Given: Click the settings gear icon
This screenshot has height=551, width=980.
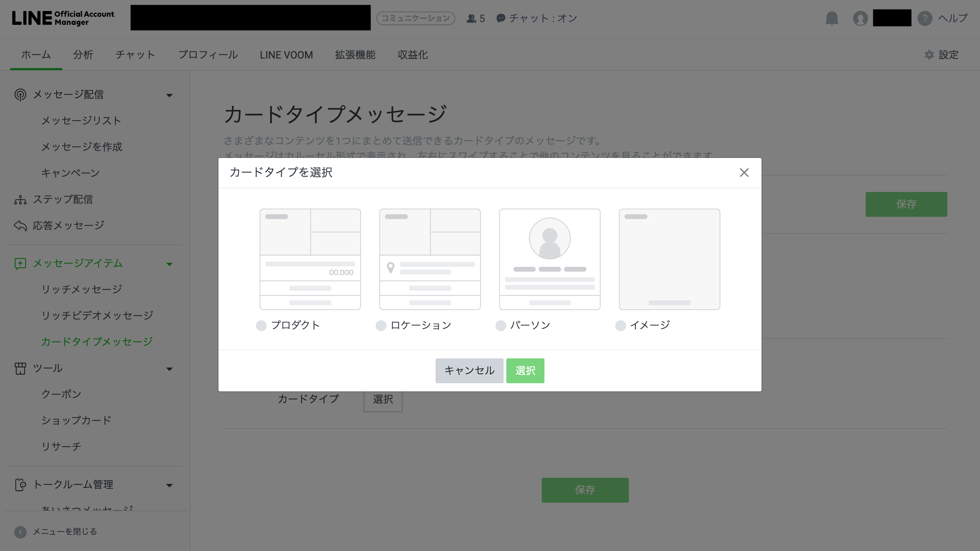Looking at the screenshot, I should tap(929, 55).
